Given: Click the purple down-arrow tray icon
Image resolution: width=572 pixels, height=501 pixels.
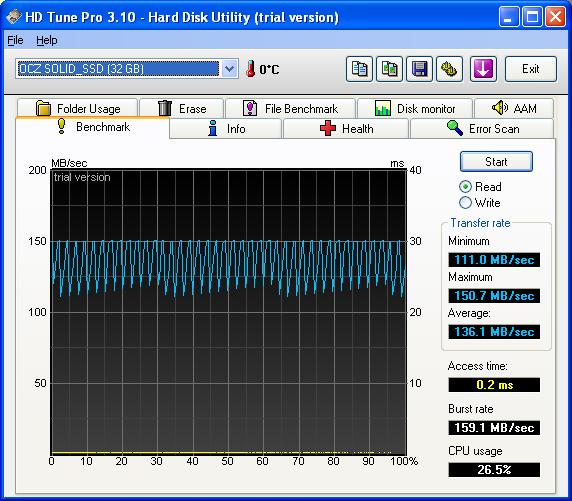Looking at the screenshot, I should coord(483,69).
